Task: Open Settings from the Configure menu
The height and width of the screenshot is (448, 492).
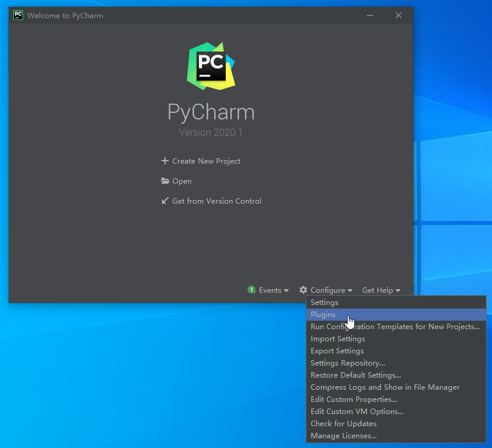Action: pyautogui.click(x=396, y=303)
